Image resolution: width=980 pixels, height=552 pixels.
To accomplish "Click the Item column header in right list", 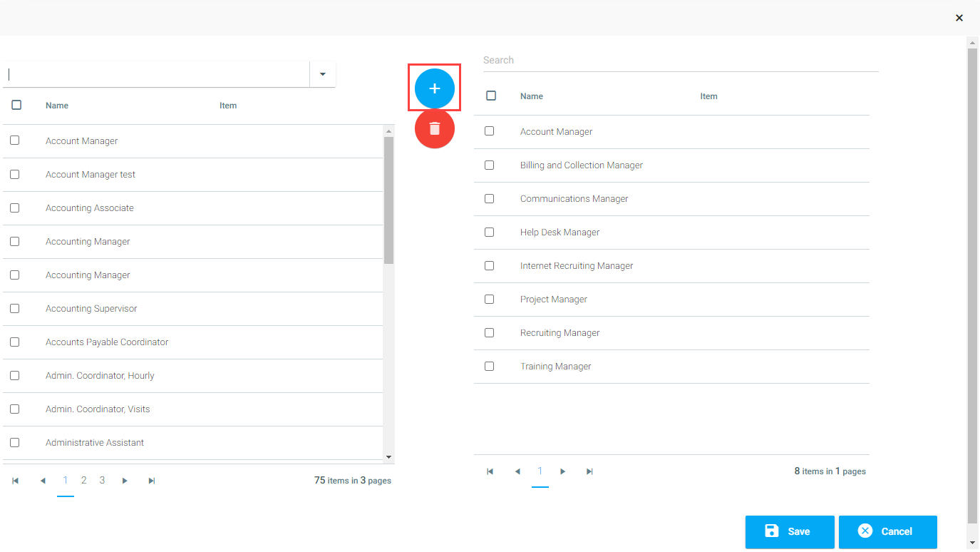I will pos(708,96).
